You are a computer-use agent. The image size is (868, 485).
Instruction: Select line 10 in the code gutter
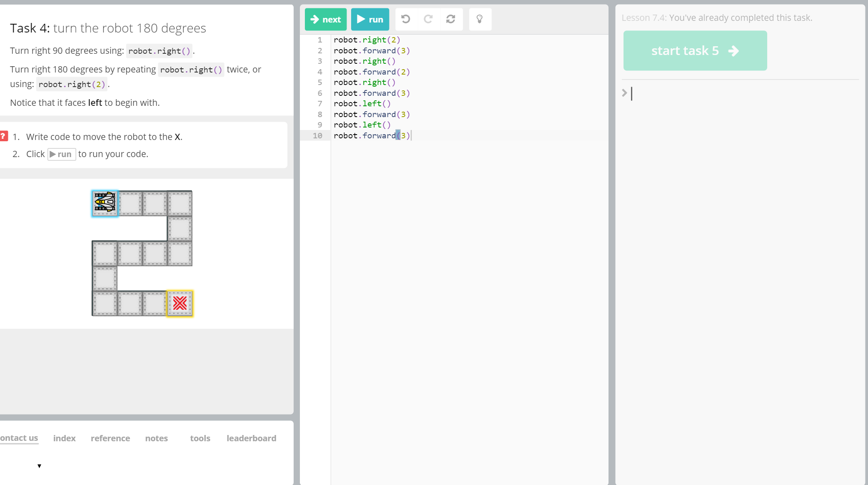(x=317, y=135)
